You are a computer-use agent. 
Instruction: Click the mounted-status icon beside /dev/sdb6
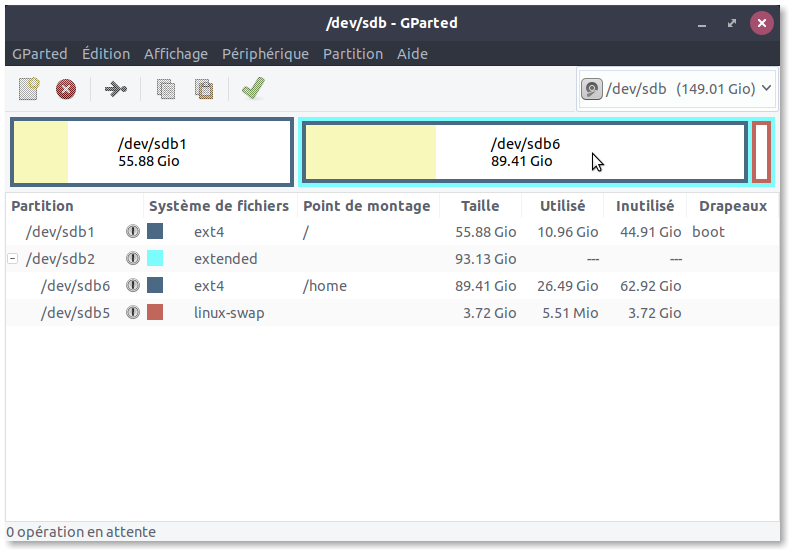[x=133, y=286]
